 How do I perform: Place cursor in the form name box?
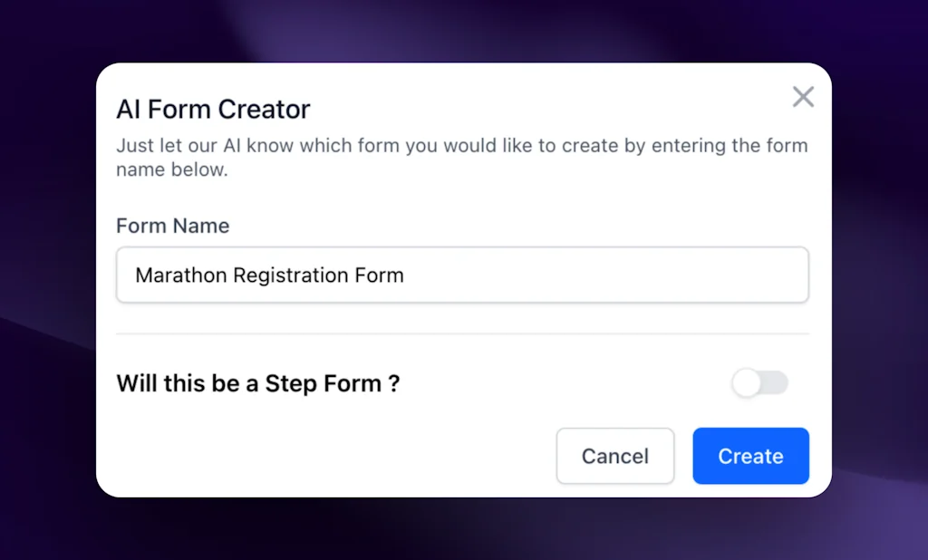(462, 275)
